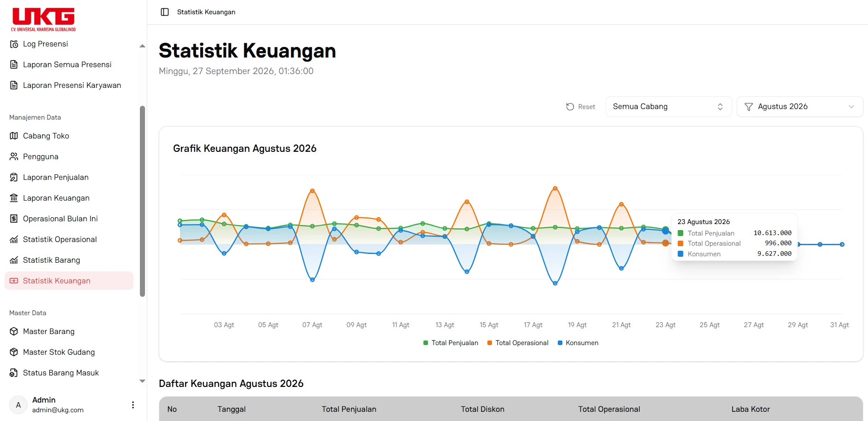Viewport: 868px width, 421px height.
Task: Click the sidebar vertical scrollbar thumb
Action: click(142, 202)
